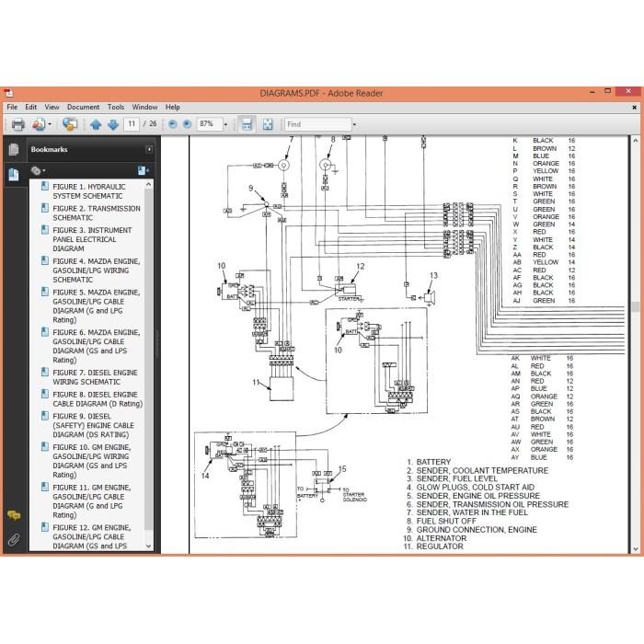Open the Document menu
The width and height of the screenshot is (644, 644).
84,107
